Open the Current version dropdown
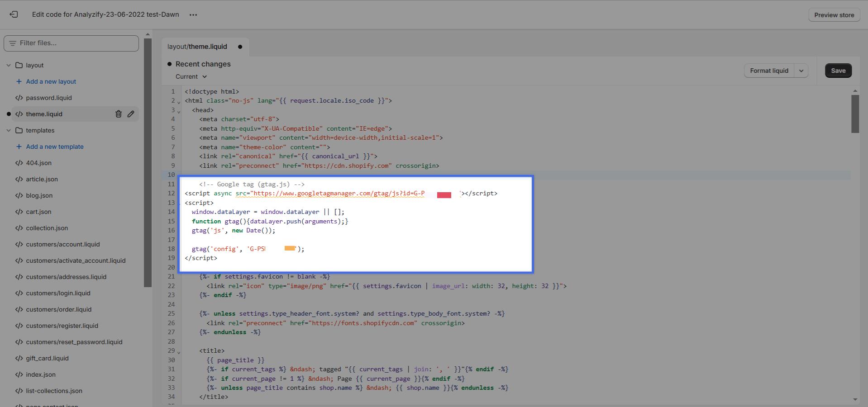 coord(191,76)
